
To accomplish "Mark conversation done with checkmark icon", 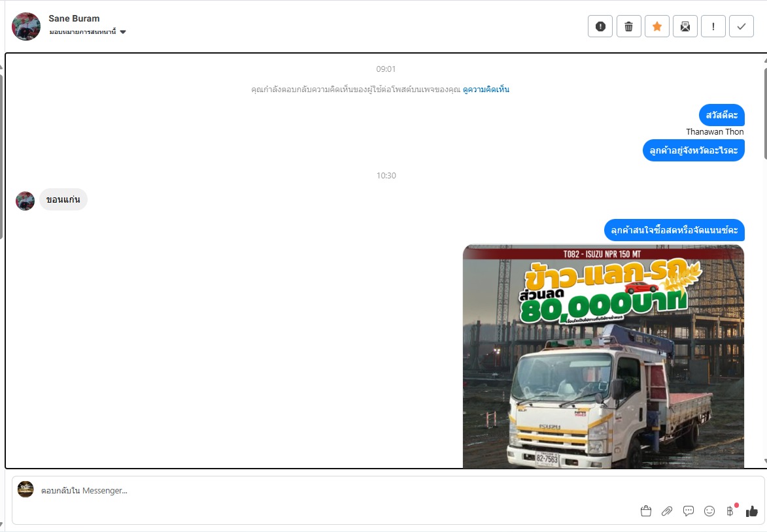I will 741,26.
